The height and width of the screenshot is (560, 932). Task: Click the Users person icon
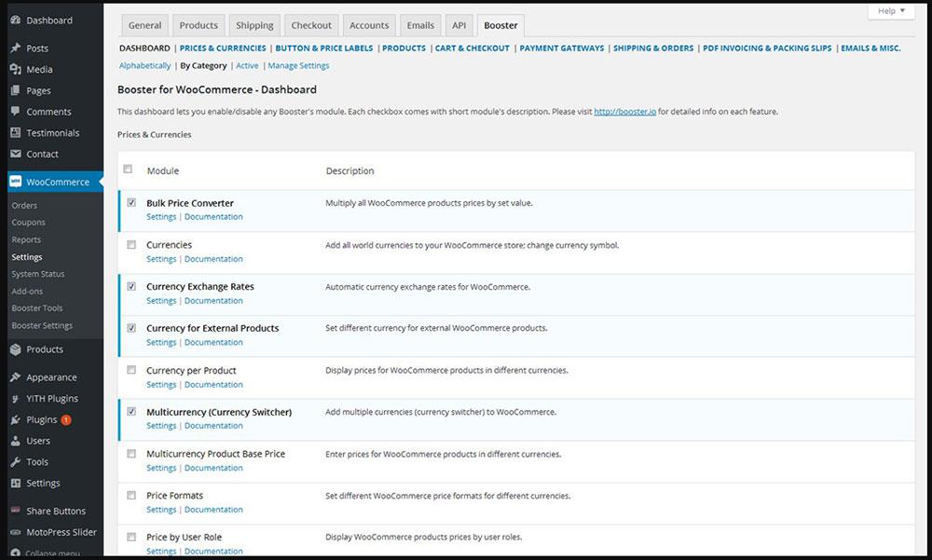[x=16, y=441]
